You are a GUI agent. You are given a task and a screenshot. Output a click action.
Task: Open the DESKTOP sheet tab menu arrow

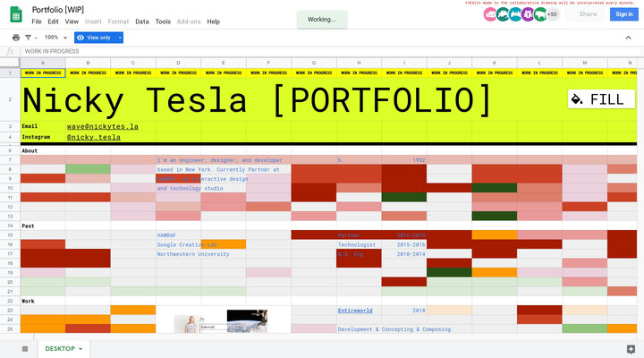(80, 348)
